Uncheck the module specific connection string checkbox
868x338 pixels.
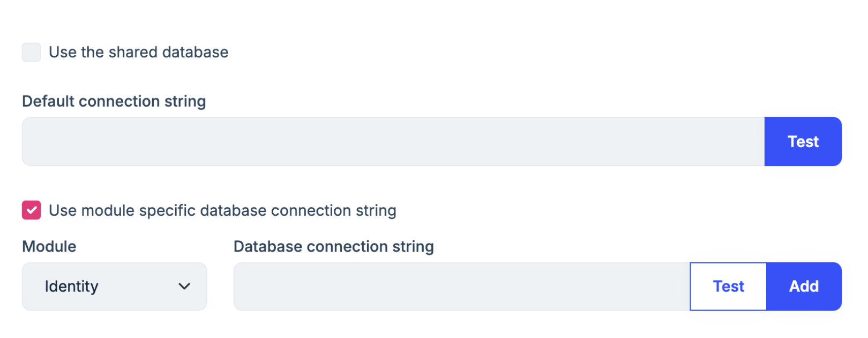coord(31,210)
